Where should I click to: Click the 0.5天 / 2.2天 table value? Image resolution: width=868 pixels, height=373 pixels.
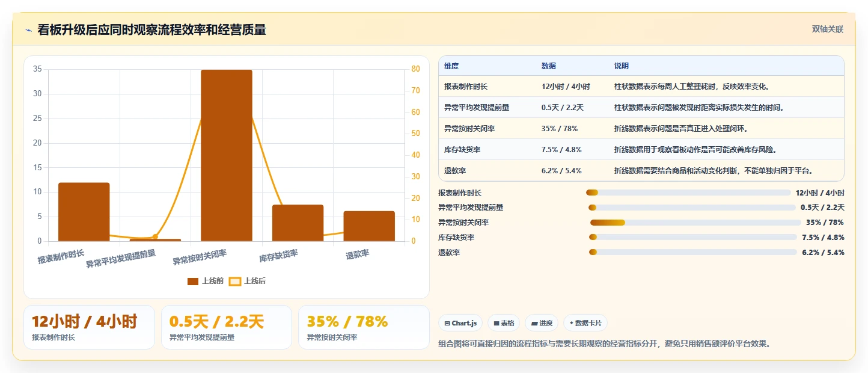[x=563, y=108]
